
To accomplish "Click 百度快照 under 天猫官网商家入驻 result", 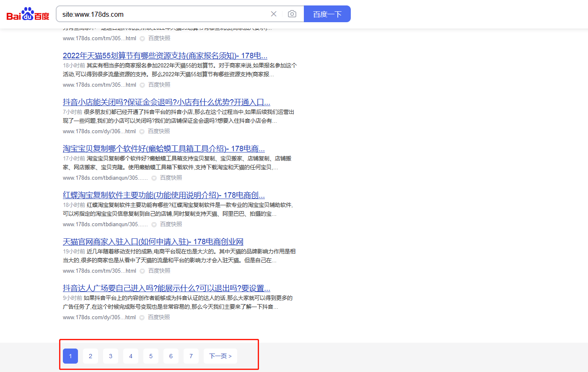I will pos(159,271).
